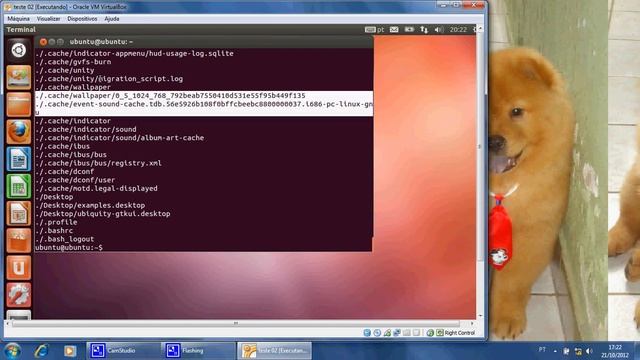Maximize the Ubuntu terminal window
Screen dimensions: 640x360
pos(60,42)
